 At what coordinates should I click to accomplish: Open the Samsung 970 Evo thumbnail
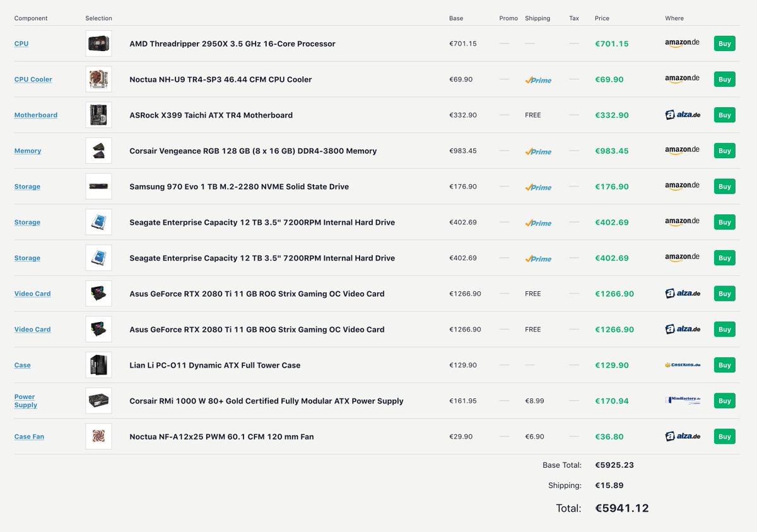98,187
